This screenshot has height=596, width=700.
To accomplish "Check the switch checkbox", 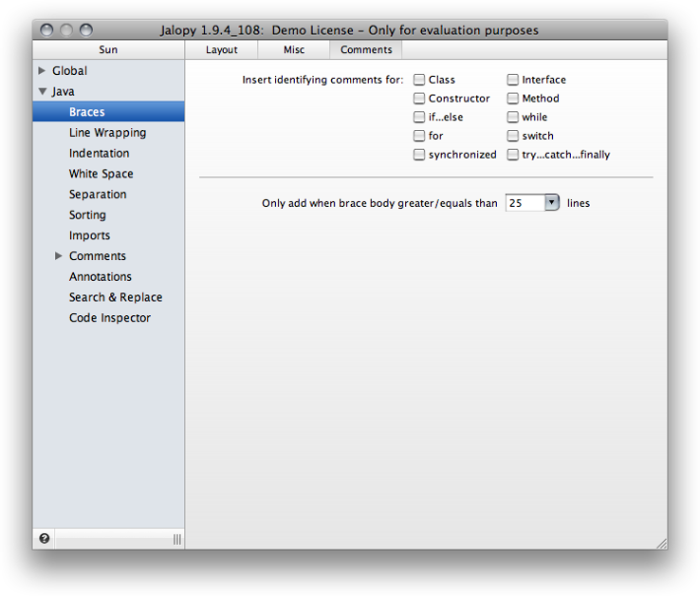I will coord(513,136).
